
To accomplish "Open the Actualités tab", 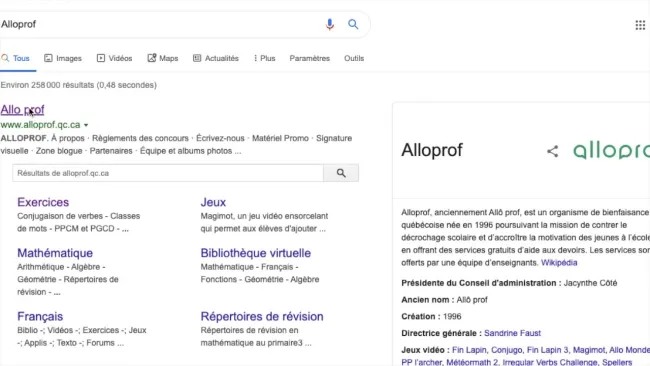I will 216,58.
